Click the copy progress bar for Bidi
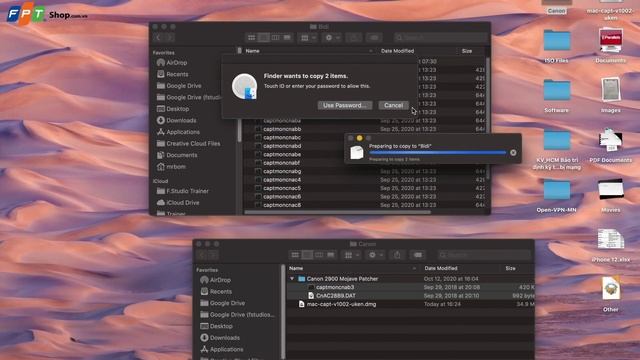Image resolution: width=640 pixels, height=360 pixels. coord(437,153)
